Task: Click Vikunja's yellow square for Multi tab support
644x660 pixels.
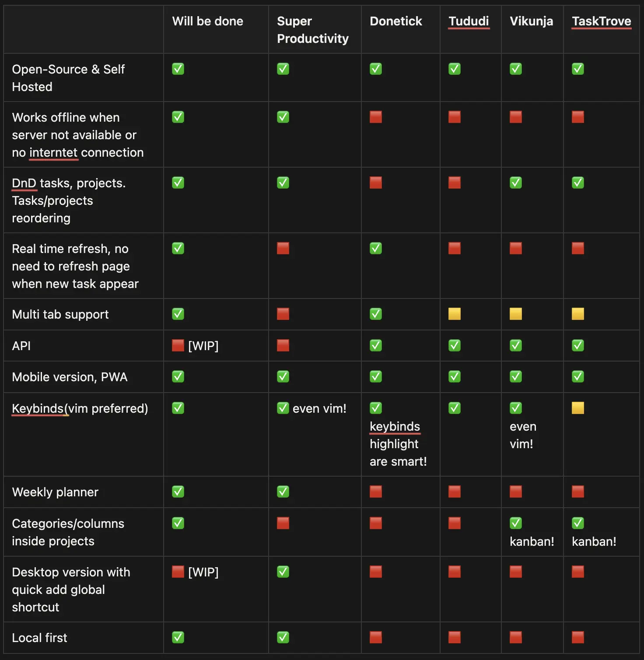Action: [516, 314]
